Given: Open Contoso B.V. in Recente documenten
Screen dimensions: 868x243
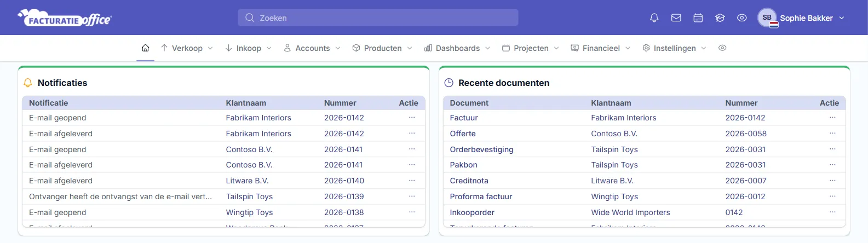Looking at the screenshot, I should pyautogui.click(x=614, y=134).
